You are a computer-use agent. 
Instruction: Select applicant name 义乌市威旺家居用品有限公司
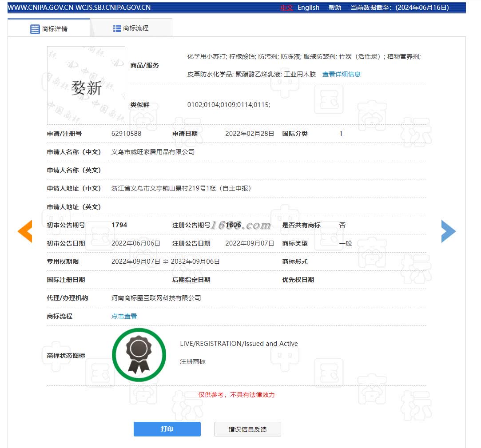point(153,152)
